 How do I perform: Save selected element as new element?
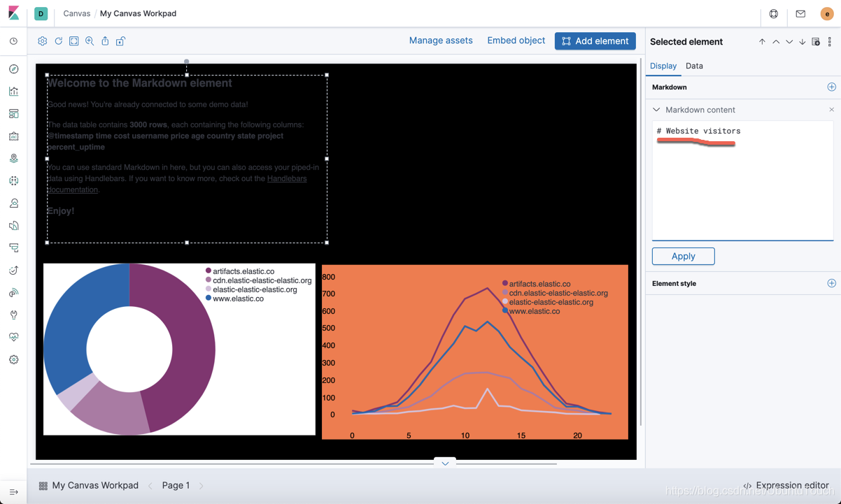coord(816,42)
